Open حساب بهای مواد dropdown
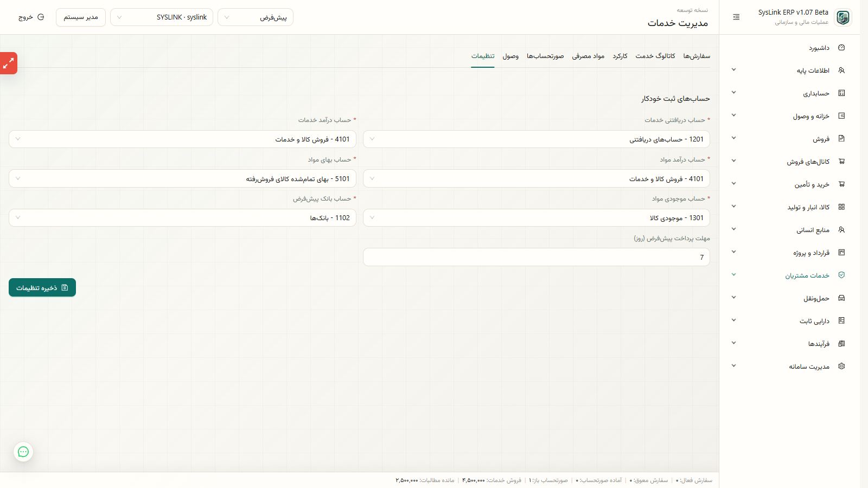Image resolution: width=868 pixels, height=488 pixels. 182,178
